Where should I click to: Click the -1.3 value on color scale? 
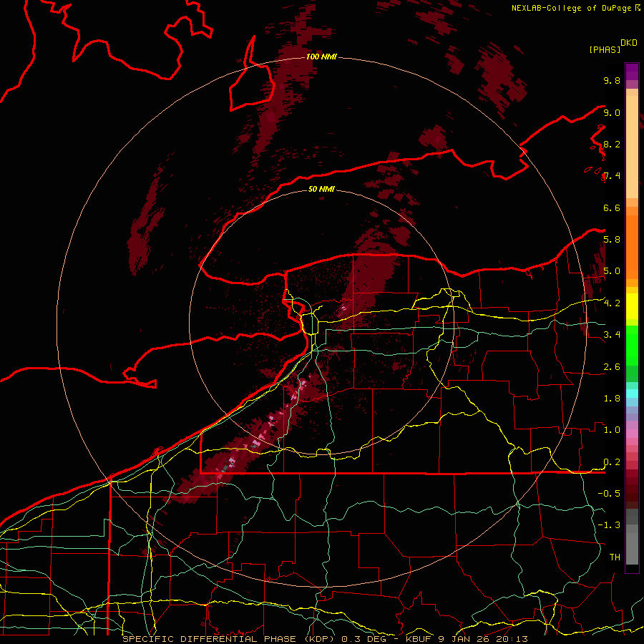tap(609, 525)
